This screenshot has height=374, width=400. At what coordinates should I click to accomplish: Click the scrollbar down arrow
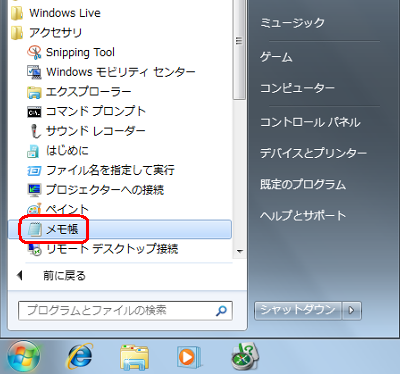coord(240,251)
